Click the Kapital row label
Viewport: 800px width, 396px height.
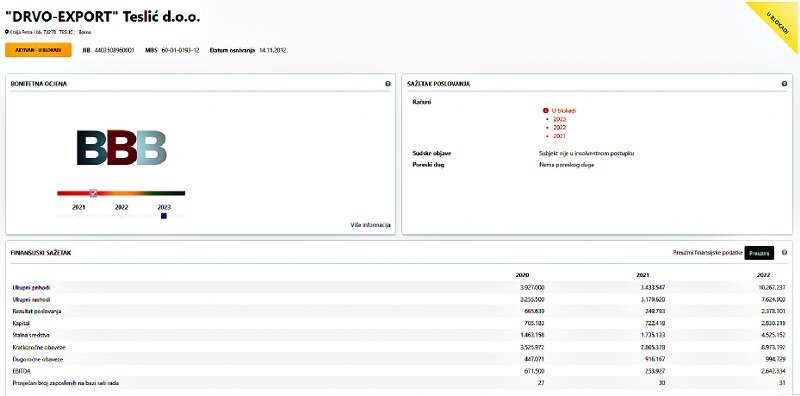(20, 323)
